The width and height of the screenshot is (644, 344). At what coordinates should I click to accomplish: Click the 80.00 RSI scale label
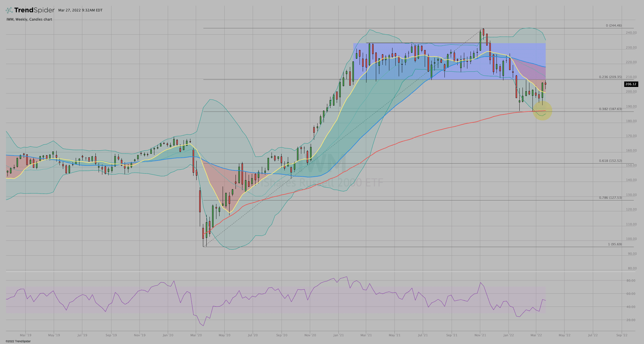[x=631, y=281]
